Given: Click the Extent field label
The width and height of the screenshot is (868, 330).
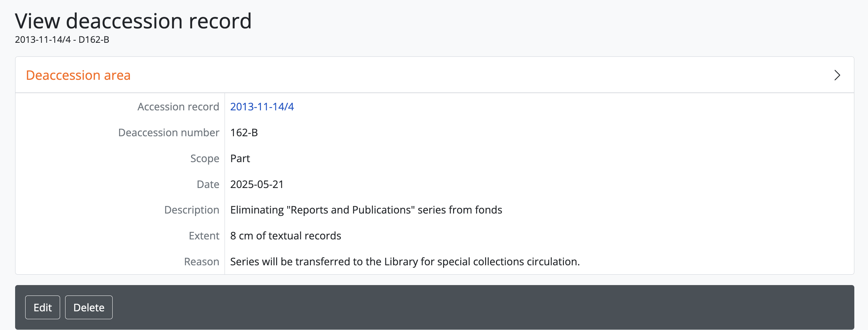Looking at the screenshot, I should 204,236.
